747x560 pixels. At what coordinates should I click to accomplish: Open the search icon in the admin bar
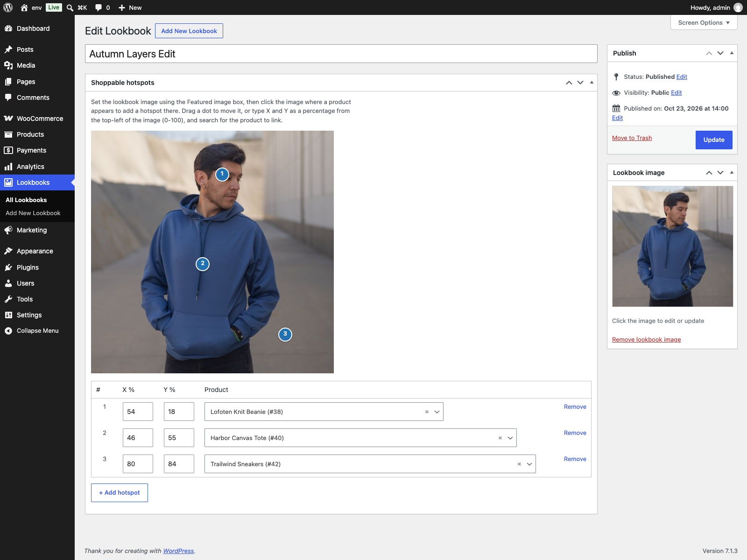[x=70, y=7]
